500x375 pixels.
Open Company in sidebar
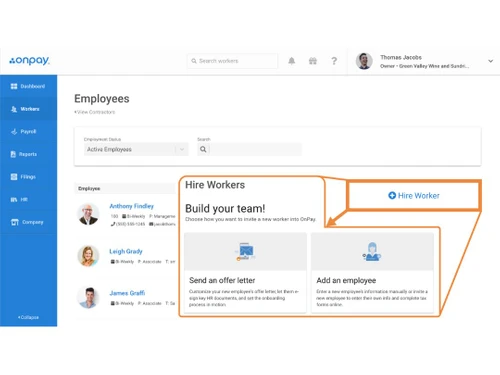28,222
